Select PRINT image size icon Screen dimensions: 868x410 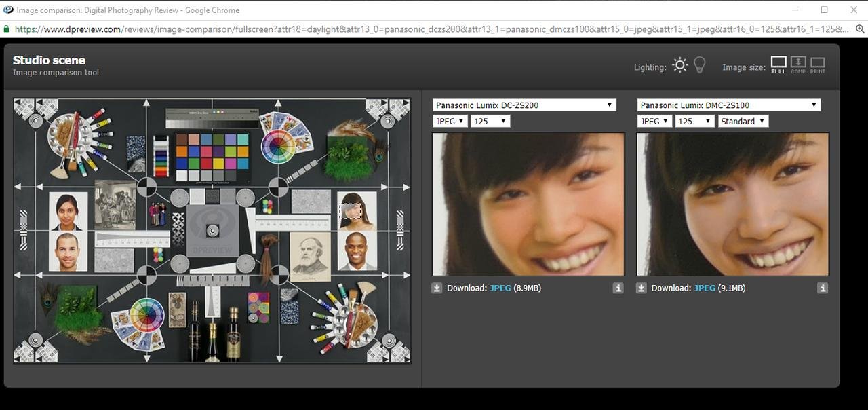coord(817,64)
